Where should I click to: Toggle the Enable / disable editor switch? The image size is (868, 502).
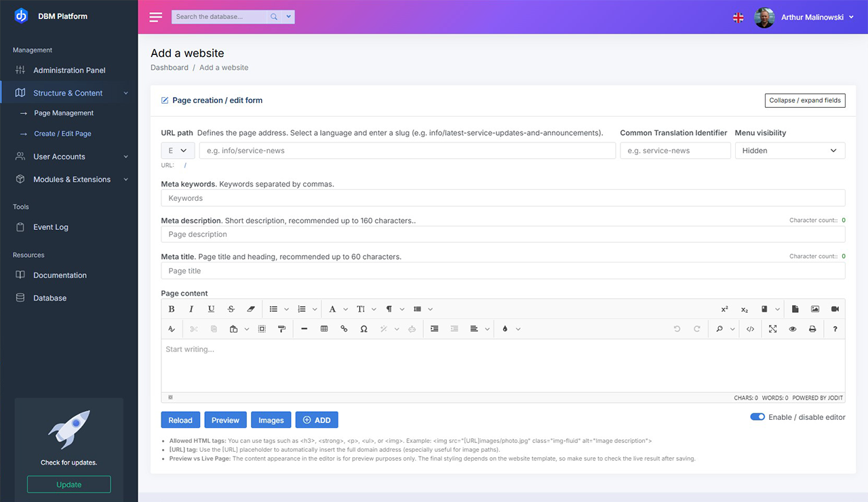coord(757,417)
